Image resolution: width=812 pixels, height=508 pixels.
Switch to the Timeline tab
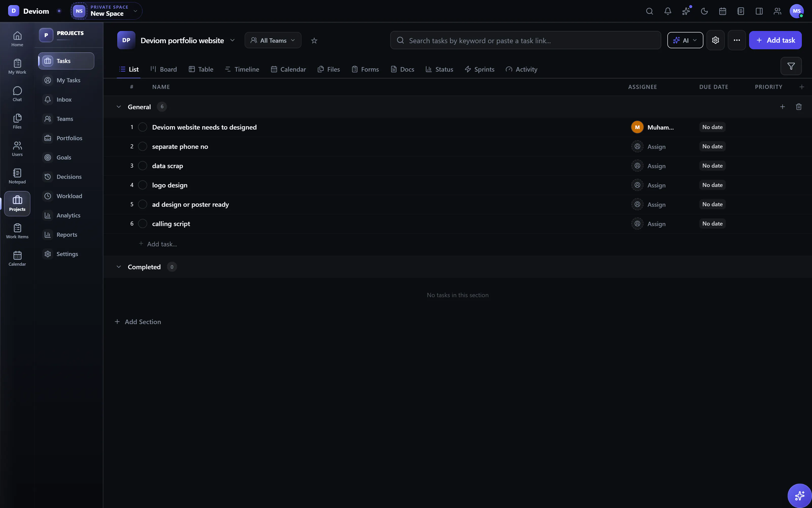point(242,69)
